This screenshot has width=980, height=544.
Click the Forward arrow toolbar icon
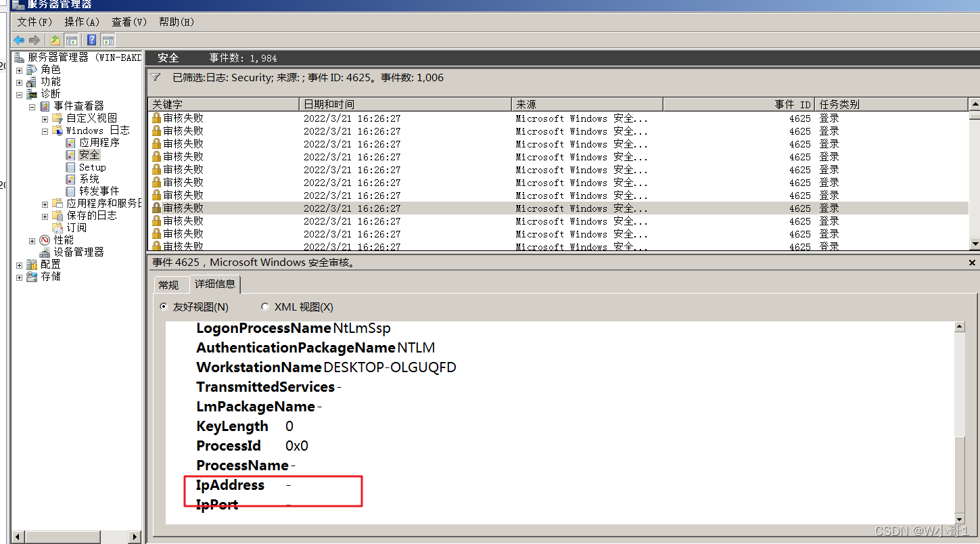click(x=34, y=40)
